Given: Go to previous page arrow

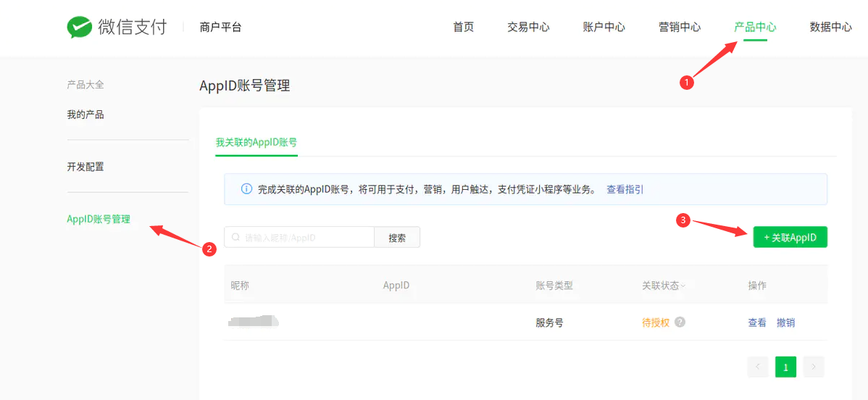Looking at the screenshot, I should 758,367.
